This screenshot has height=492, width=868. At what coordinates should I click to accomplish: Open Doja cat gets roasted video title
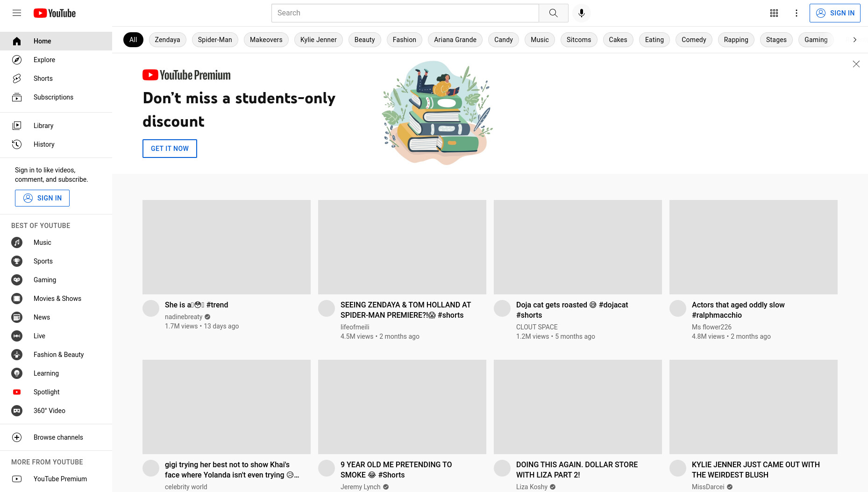pos(572,310)
